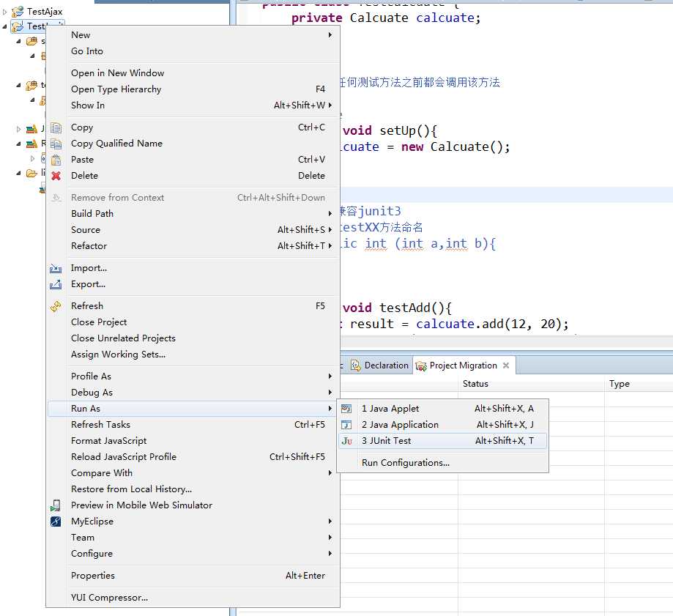
Task: Click the yellow Refresh arrows icon
Action: point(56,306)
